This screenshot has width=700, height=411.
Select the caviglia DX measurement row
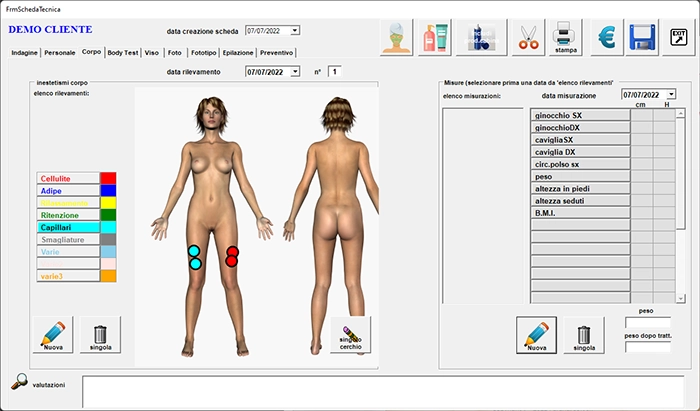point(580,152)
